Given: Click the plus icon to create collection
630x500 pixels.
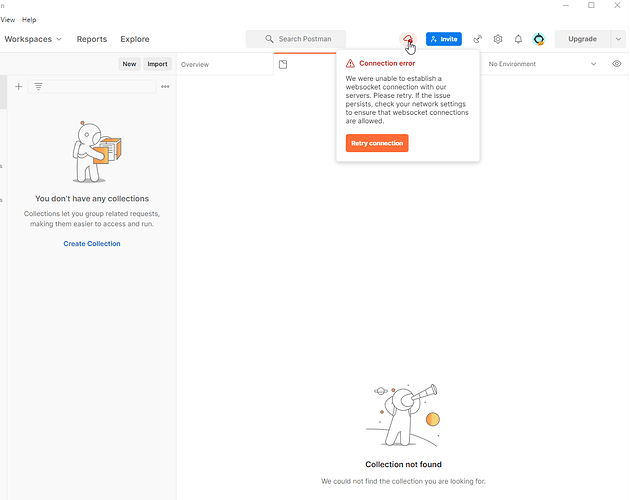Looking at the screenshot, I should tap(18, 86).
